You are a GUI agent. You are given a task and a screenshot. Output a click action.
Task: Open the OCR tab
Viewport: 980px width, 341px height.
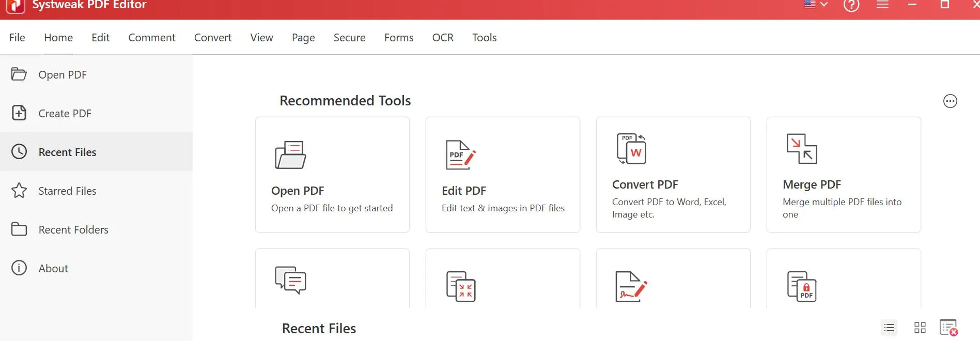pyautogui.click(x=443, y=38)
